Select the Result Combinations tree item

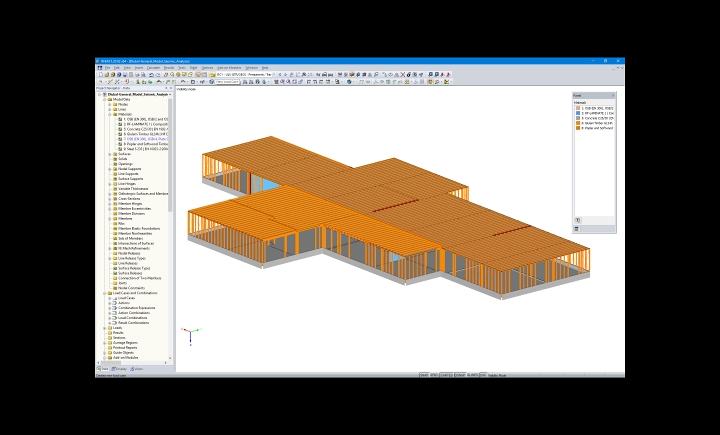tap(133, 322)
